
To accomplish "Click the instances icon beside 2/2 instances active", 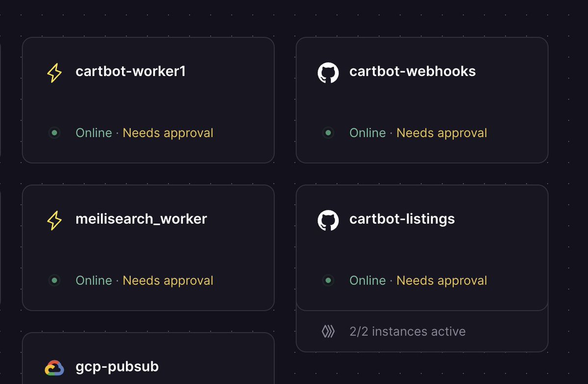I will click(x=328, y=332).
